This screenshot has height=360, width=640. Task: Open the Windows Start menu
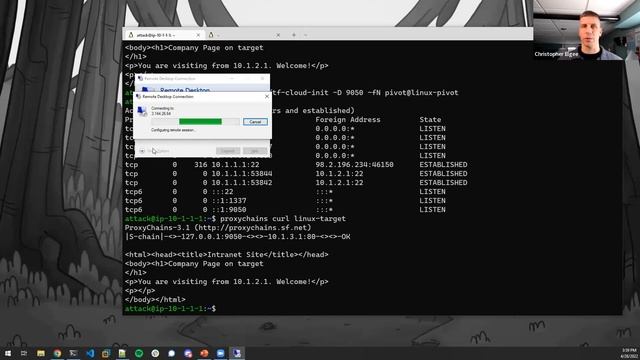(8, 353)
